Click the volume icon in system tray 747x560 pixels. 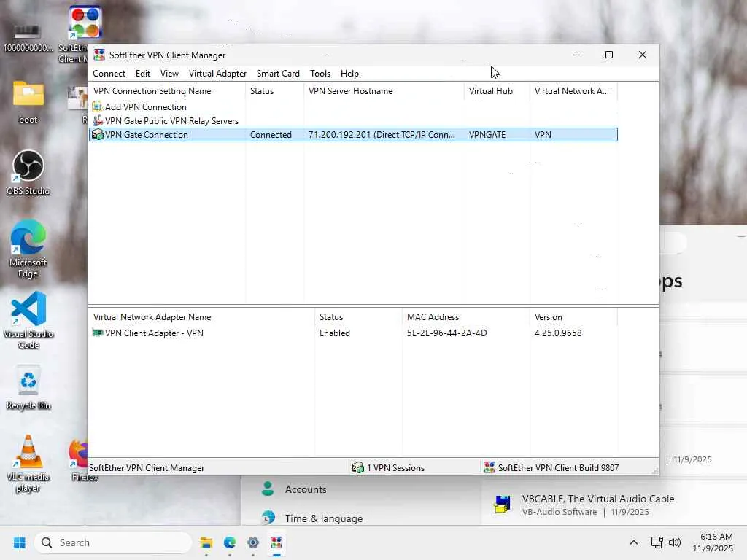point(675,542)
